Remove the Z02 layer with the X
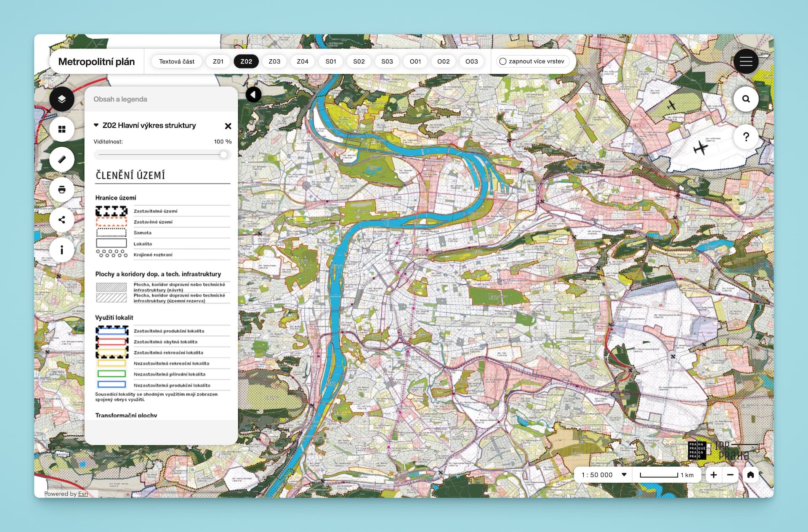The width and height of the screenshot is (808, 532). pyautogui.click(x=228, y=126)
